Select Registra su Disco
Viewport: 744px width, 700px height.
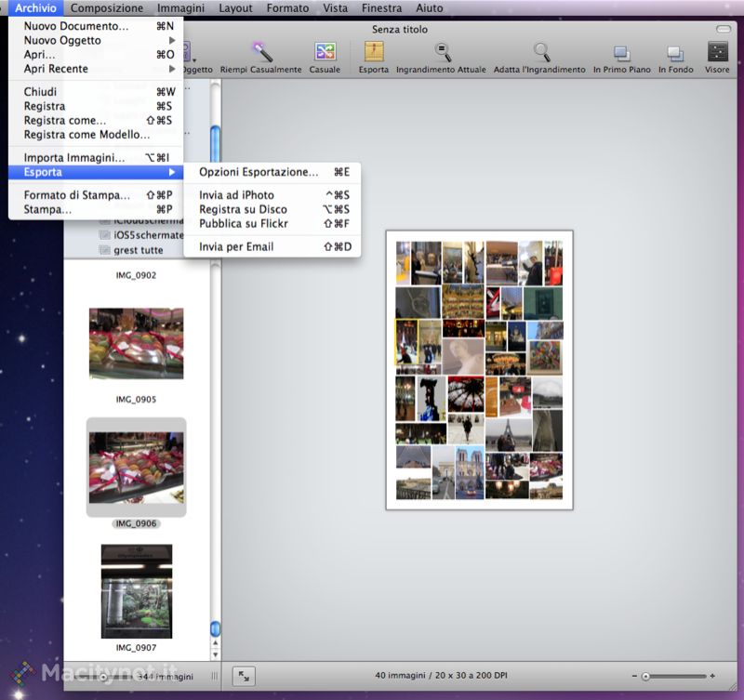tap(243, 209)
